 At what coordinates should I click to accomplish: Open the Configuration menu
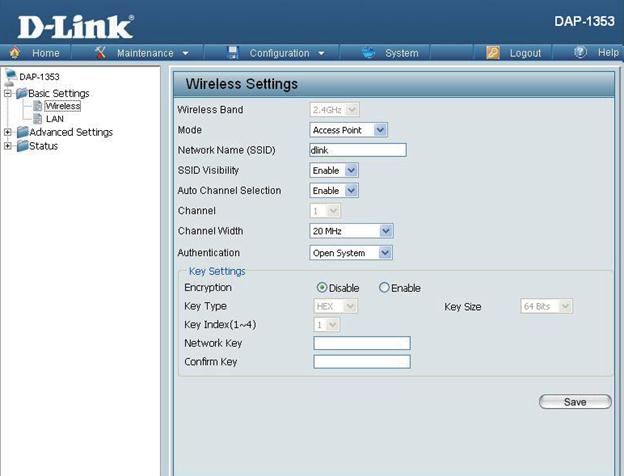(x=277, y=53)
